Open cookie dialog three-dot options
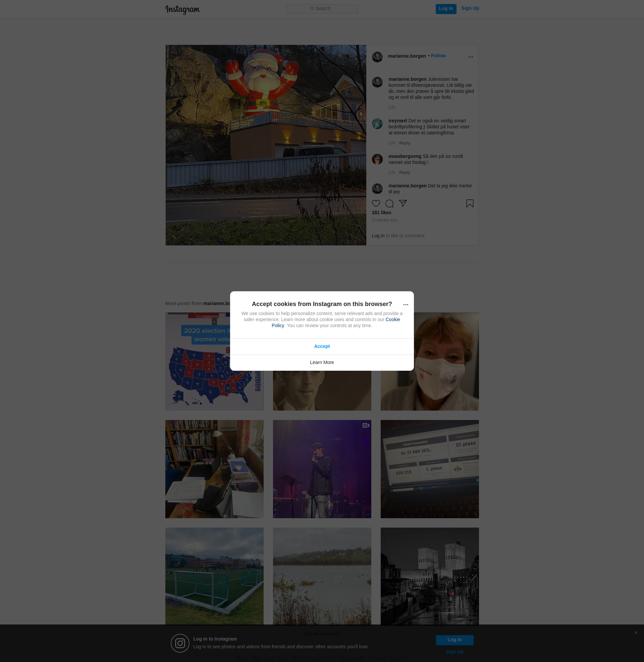The image size is (644, 662). pyautogui.click(x=406, y=305)
